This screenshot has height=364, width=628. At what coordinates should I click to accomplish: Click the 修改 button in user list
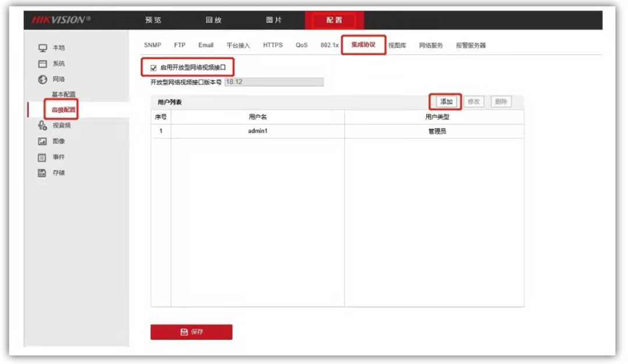click(474, 102)
